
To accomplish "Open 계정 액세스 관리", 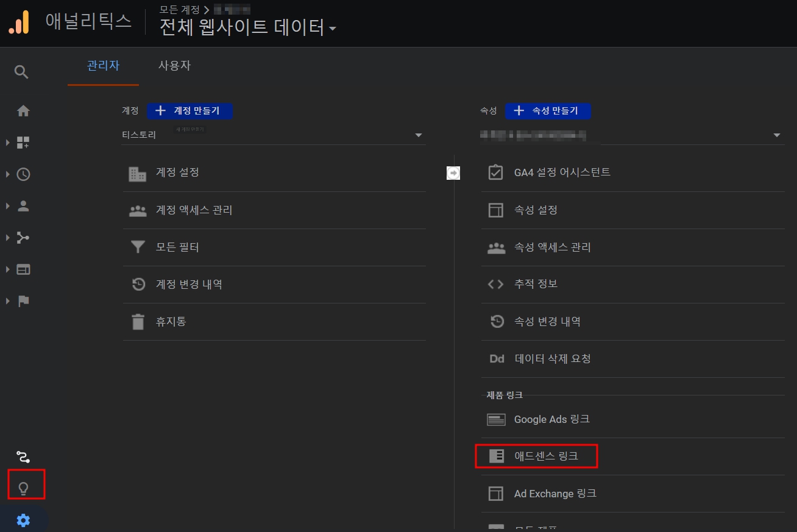I will [x=274, y=210].
